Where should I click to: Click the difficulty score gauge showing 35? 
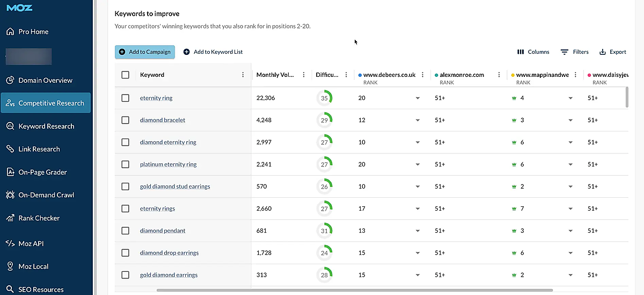tap(324, 98)
